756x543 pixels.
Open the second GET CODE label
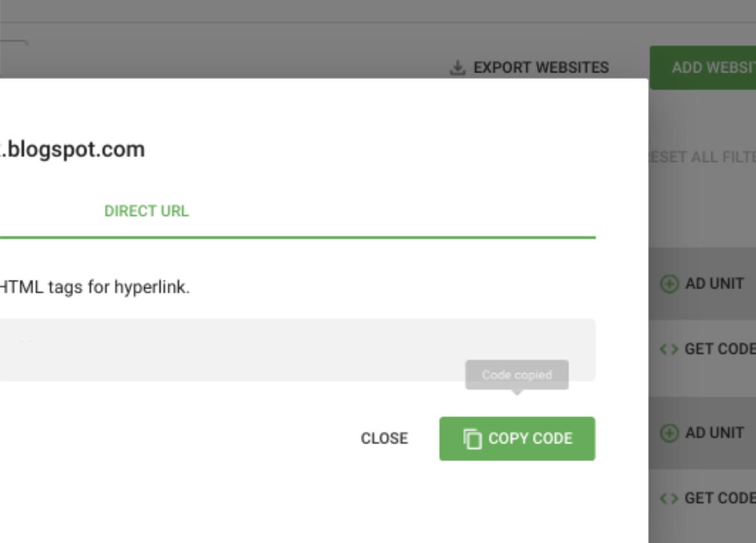720,498
